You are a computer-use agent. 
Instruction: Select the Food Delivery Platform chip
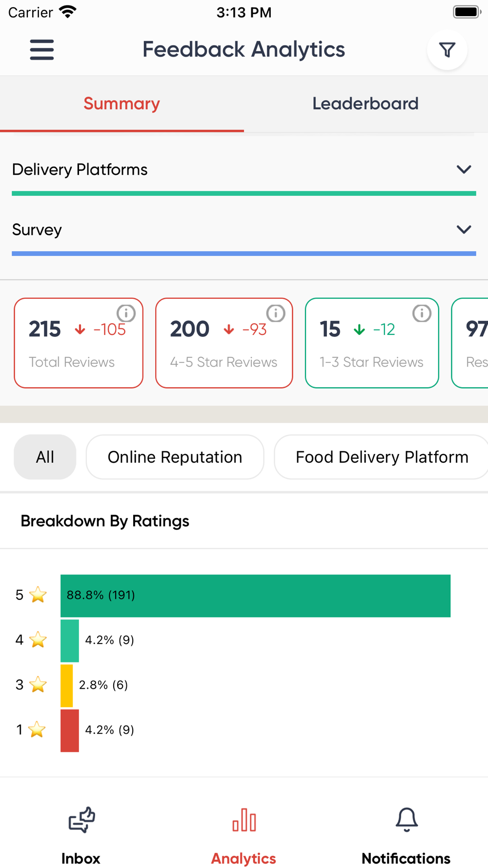point(382,457)
